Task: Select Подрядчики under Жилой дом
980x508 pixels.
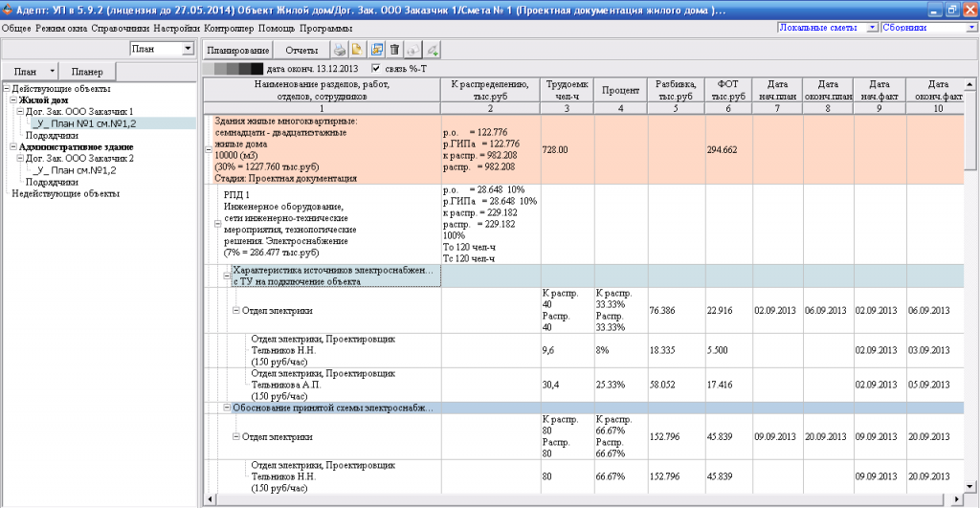Action: coord(52,135)
